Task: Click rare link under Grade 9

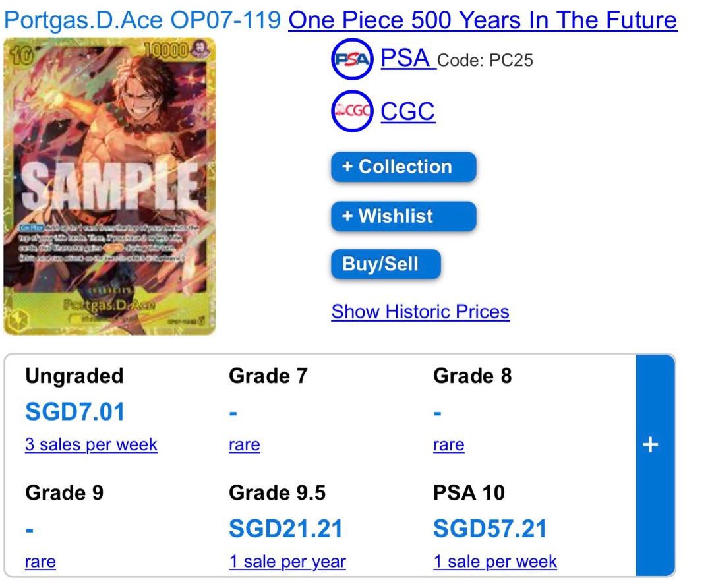Action: [40, 562]
